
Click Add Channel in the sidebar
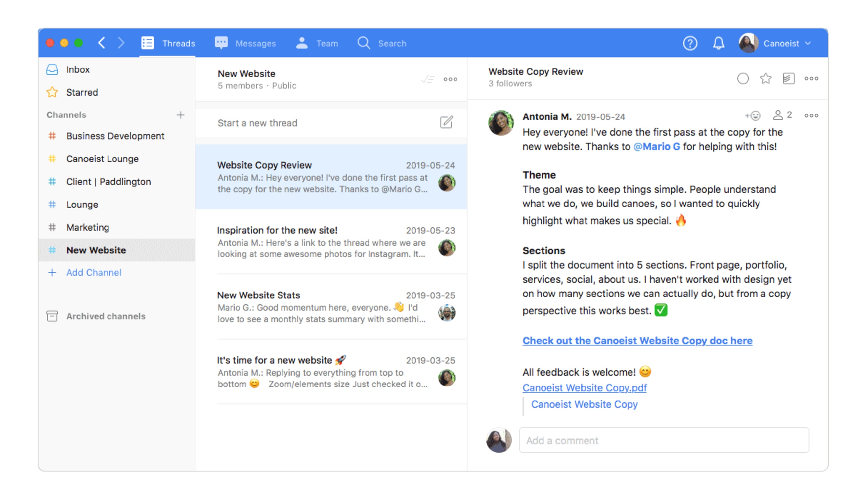[x=94, y=272]
